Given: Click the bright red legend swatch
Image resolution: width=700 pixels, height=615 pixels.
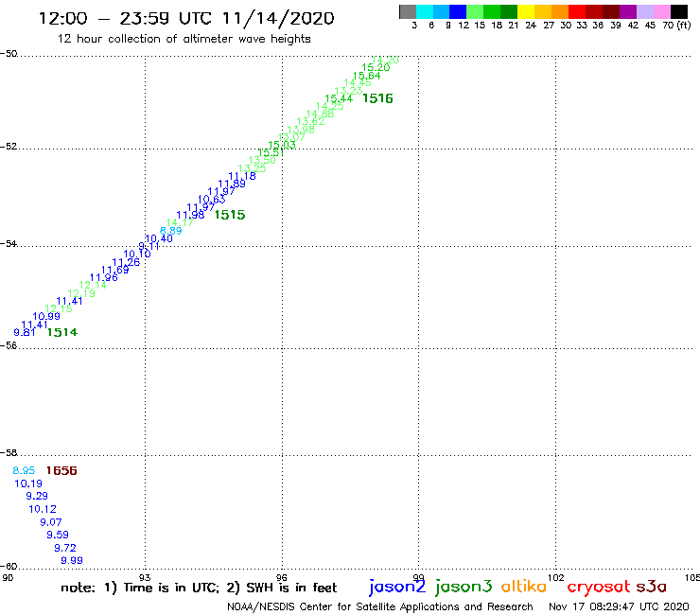Looking at the screenshot, I should coord(577,11).
